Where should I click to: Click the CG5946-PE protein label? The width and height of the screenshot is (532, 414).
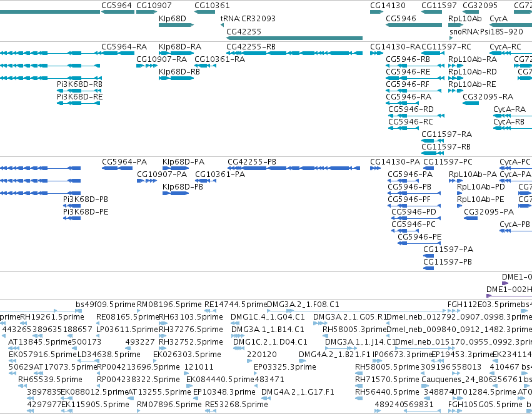(419, 237)
